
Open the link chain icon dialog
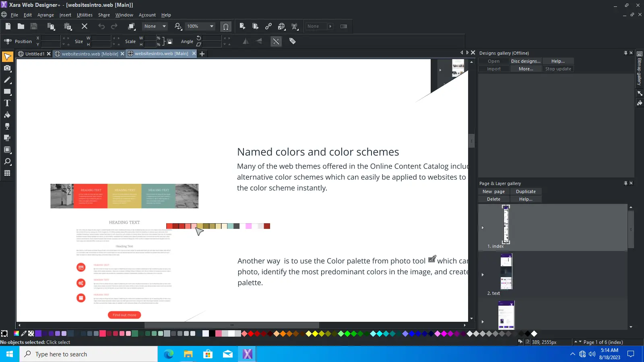pos(268,26)
